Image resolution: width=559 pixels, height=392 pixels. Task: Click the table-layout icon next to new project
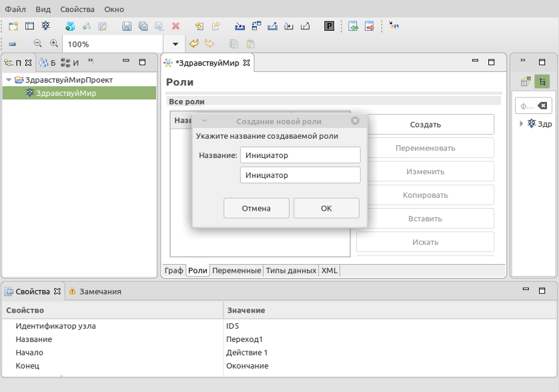29,26
